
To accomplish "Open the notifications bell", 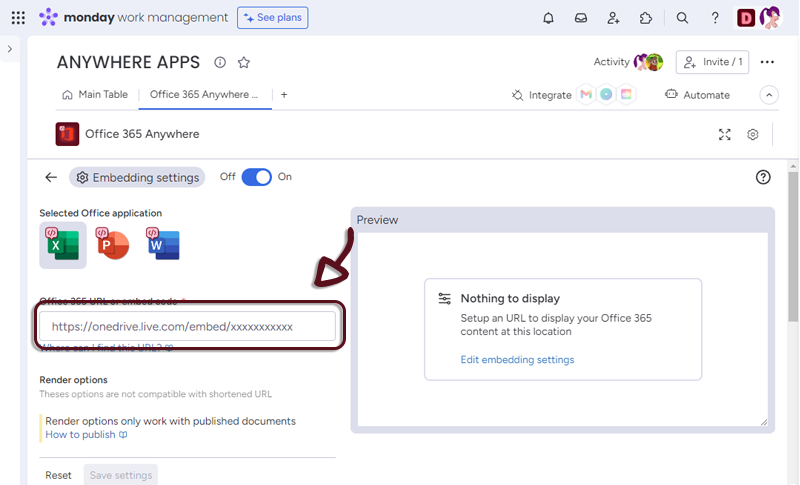I will coord(548,18).
